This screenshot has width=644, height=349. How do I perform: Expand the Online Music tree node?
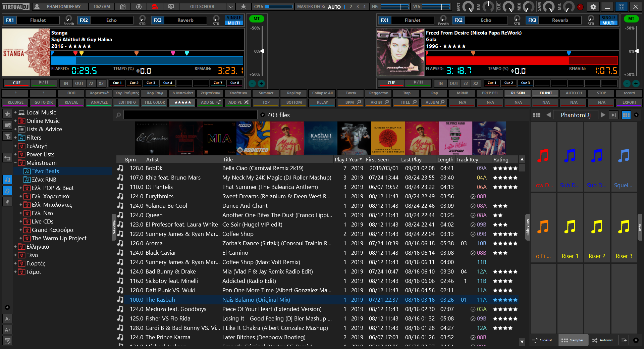tap(15, 121)
